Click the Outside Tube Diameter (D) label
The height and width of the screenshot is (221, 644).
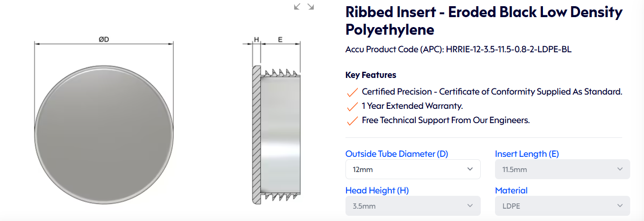[x=397, y=154]
